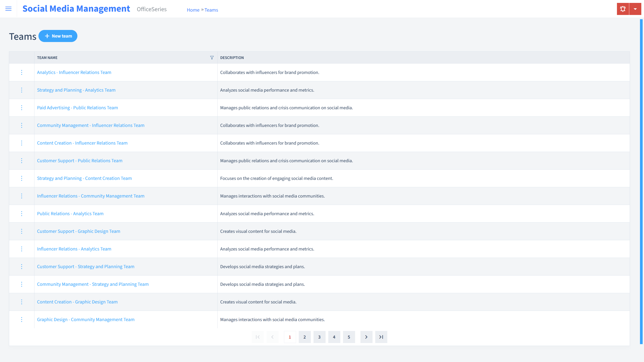Sort by TEAM NAME column header
Screen dimensions: 644x362
click(47, 58)
